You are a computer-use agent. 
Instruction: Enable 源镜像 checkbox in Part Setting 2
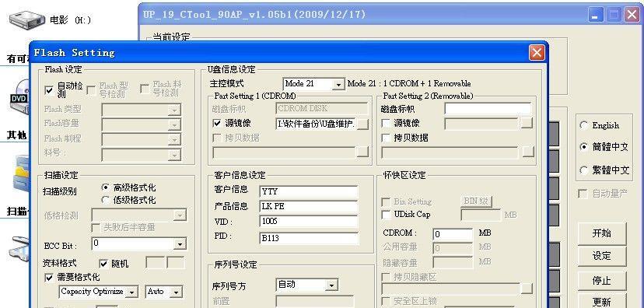(x=386, y=123)
